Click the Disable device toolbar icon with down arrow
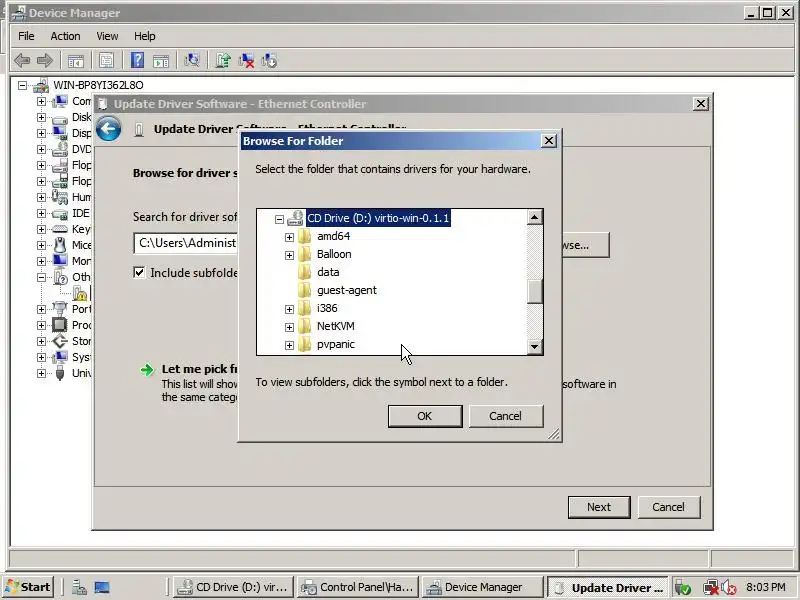 pyautogui.click(x=269, y=61)
